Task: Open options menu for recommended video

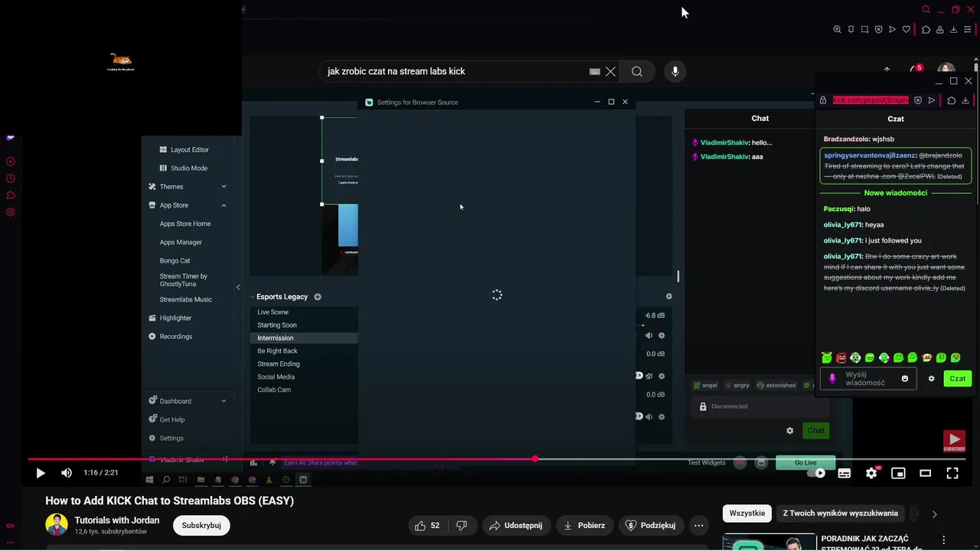Action: pos(944,540)
